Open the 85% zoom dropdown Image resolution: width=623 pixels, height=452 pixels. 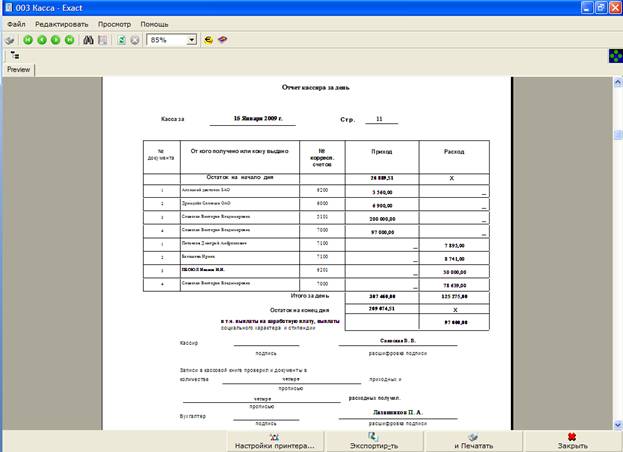(x=192, y=40)
